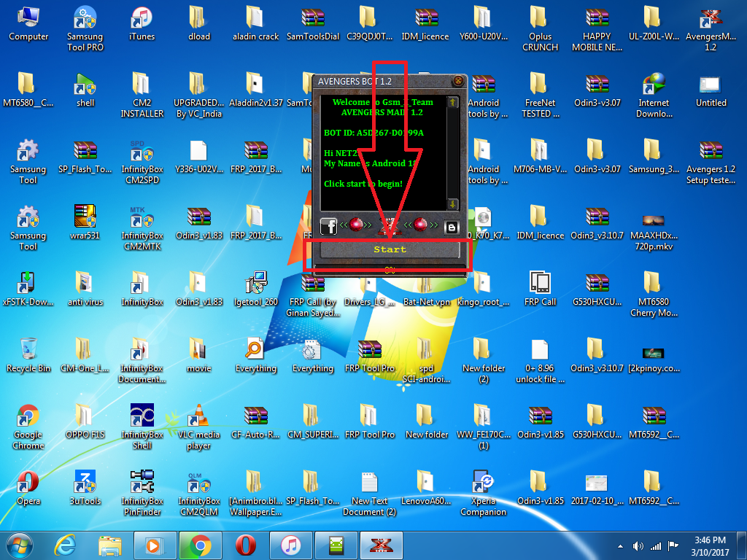Click the Blogger icon in Avengers Bot
Image resolution: width=747 pixels, height=560 pixels.
452,227
